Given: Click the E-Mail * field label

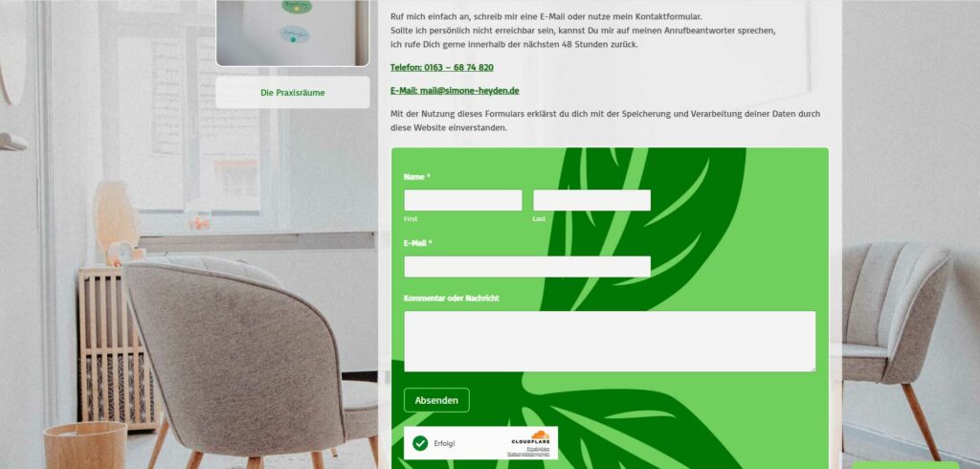Looking at the screenshot, I should point(417,243).
